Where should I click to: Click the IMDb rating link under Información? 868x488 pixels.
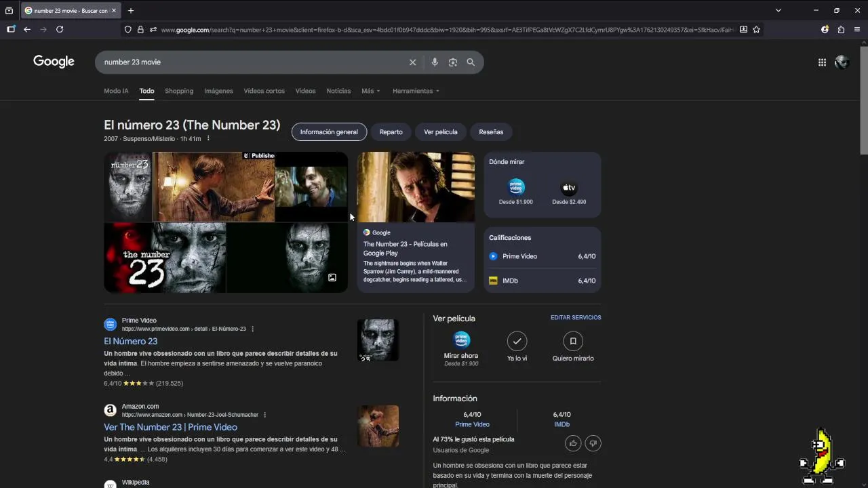(561, 424)
